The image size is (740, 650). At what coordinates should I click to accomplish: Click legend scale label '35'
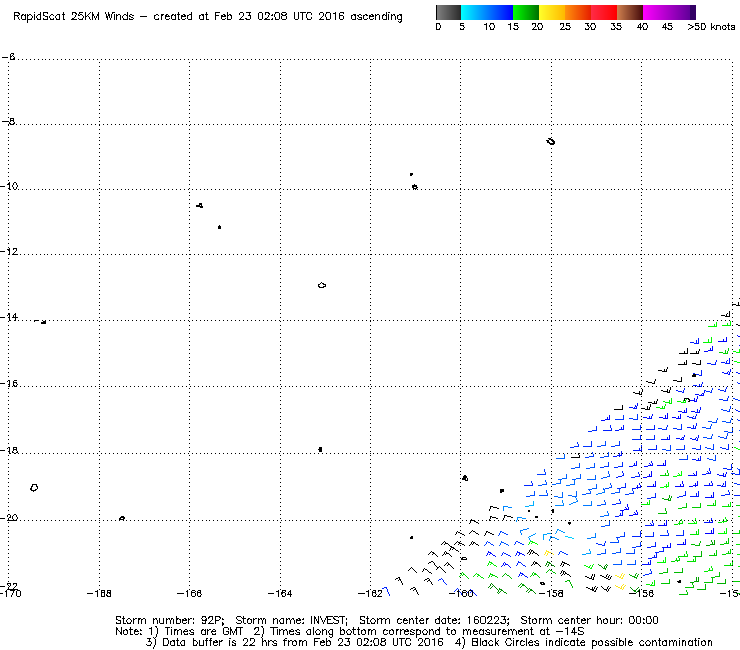(x=616, y=27)
